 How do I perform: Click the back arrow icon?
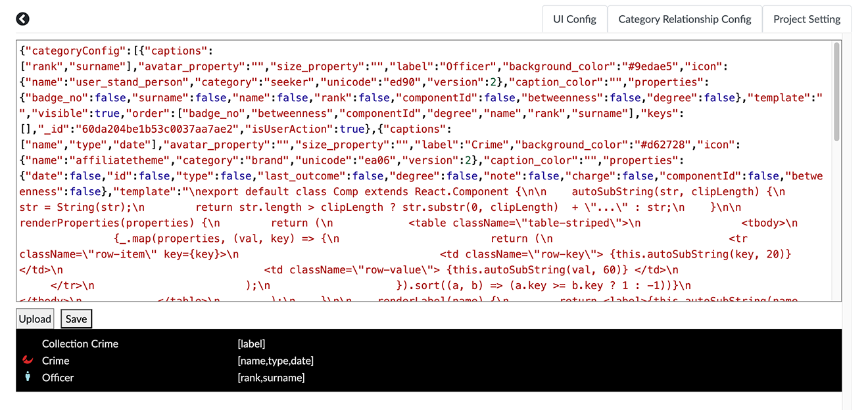tap(23, 19)
